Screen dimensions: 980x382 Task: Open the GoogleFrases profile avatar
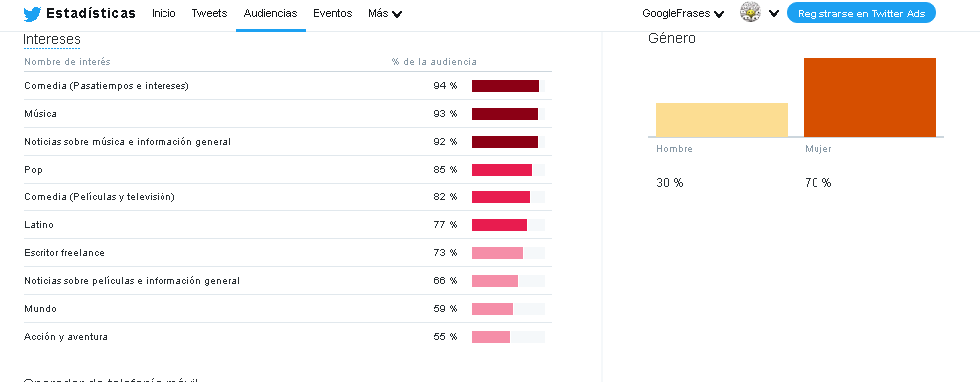tap(750, 13)
